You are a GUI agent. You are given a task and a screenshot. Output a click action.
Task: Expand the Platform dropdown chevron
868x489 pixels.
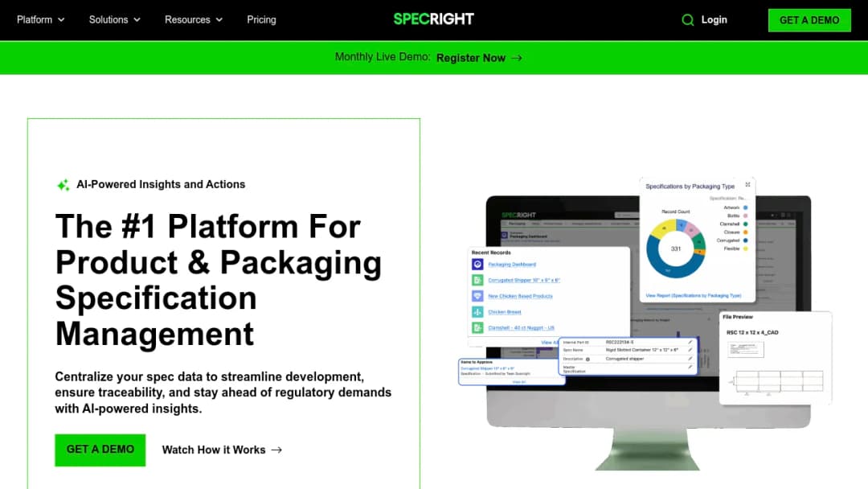(61, 20)
